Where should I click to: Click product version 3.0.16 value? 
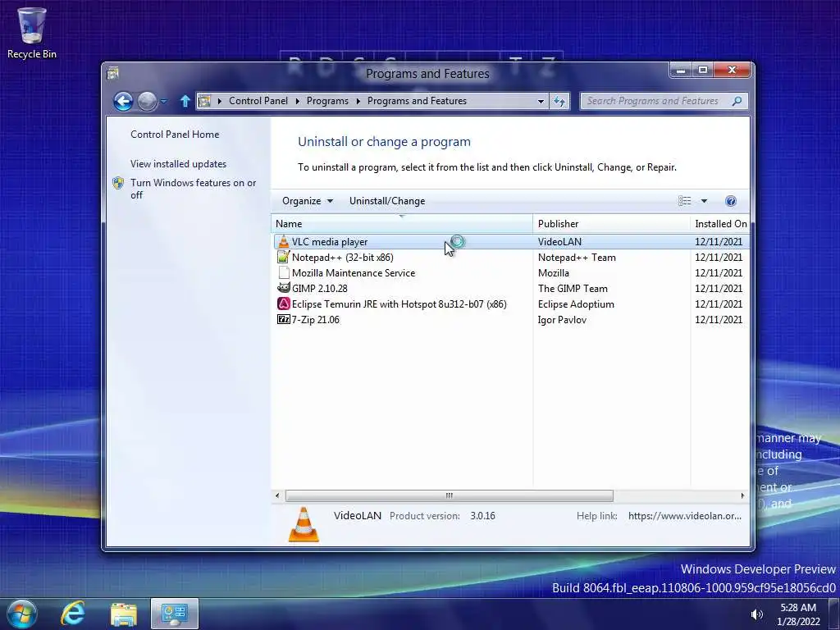(482, 516)
